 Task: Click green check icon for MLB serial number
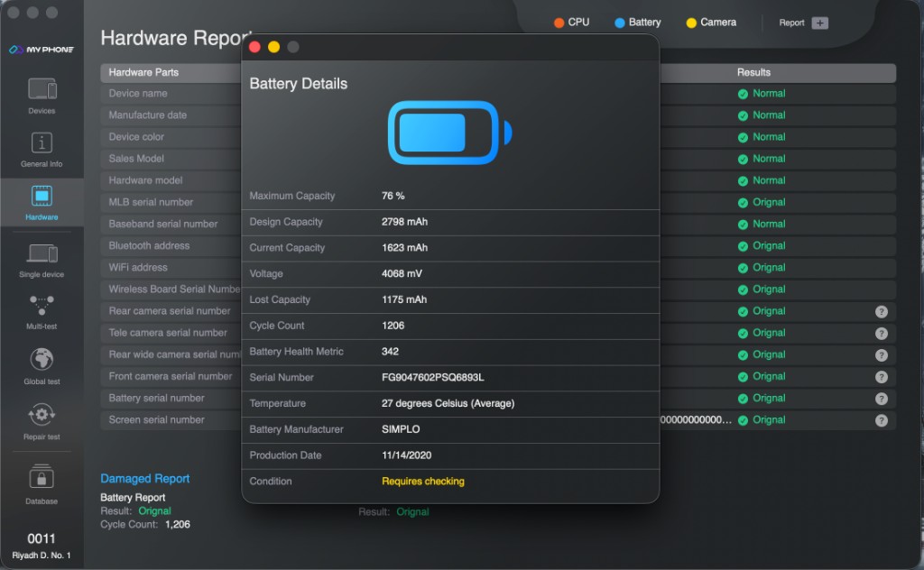tap(743, 203)
